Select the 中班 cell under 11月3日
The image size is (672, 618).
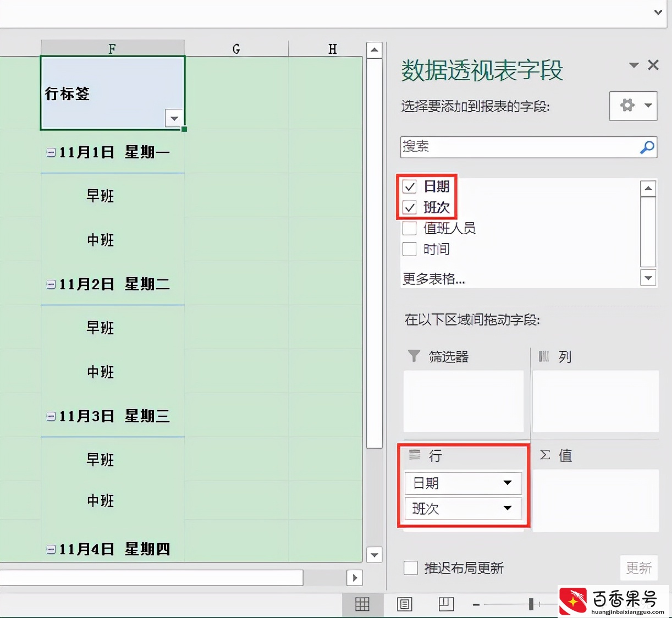tap(112, 500)
